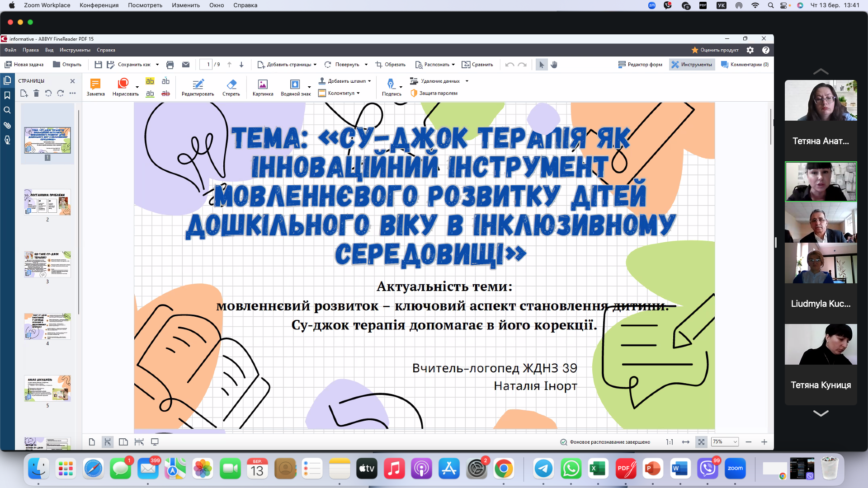Open the Редактировать edit tool
The width and height of the screenshot is (868, 488).
coord(198,87)
